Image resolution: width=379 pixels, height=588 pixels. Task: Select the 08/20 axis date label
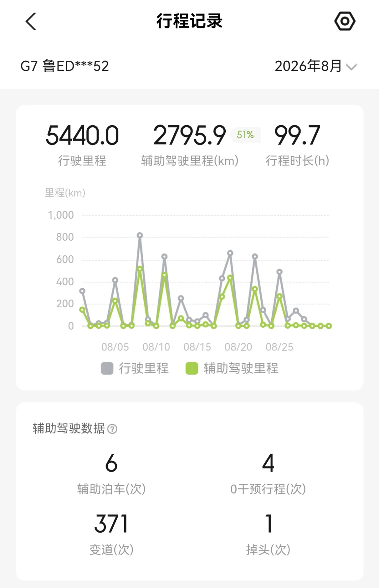point(238,347)
